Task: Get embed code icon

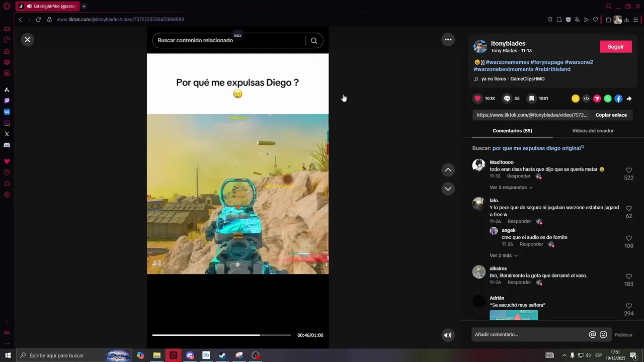Action: (x=586, y=99)
